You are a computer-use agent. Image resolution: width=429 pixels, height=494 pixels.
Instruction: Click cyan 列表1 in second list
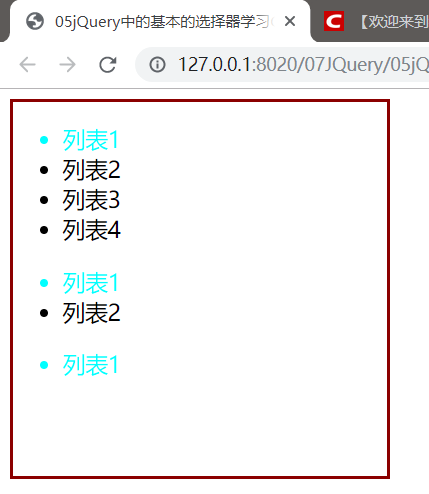pos(91,283)
